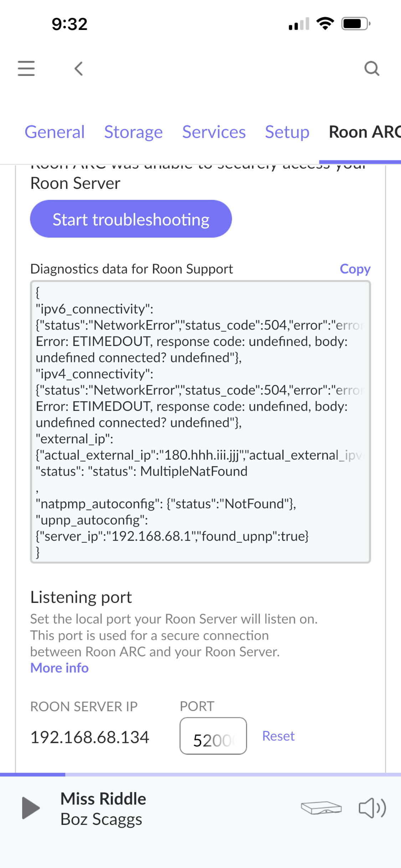Image resolution: width=401 pixels, height=868 pixels.
Task: Select the "ipv6_connectivity": key line
Action: (x=94, y=309)
